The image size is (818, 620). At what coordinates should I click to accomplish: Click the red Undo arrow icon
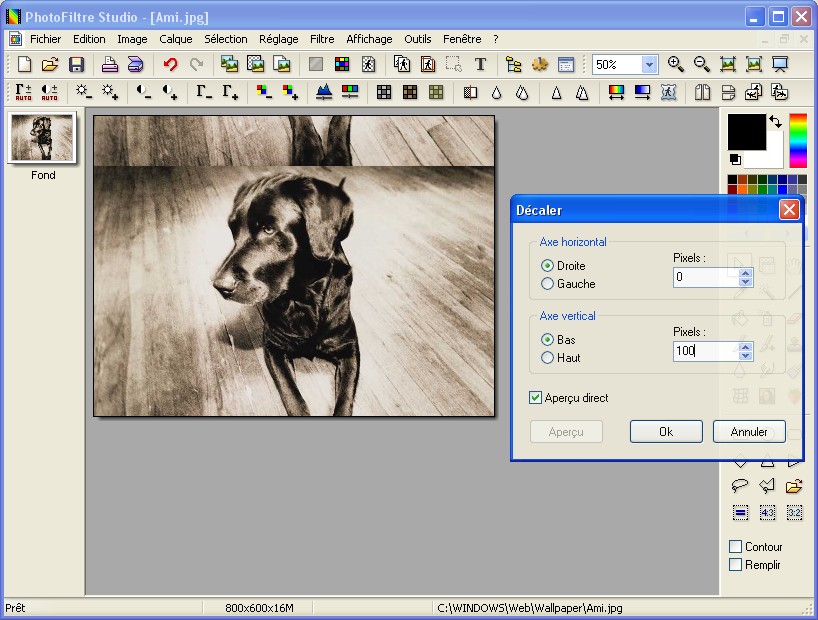(x=170, y=64)
